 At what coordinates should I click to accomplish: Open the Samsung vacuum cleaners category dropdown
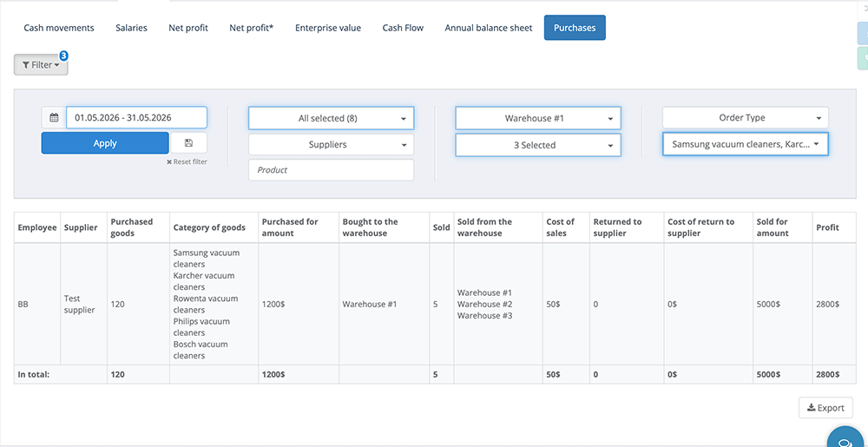click(746, 144)
